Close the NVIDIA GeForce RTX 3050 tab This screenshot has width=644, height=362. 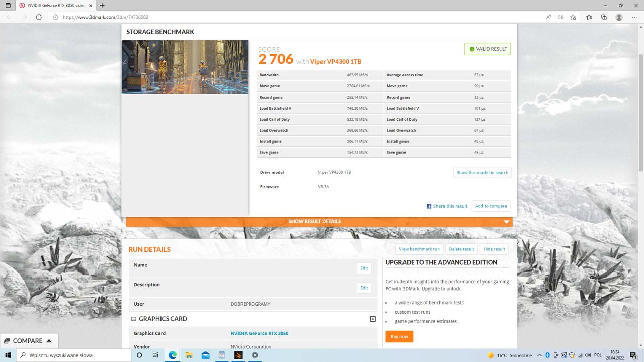(92, 5)
